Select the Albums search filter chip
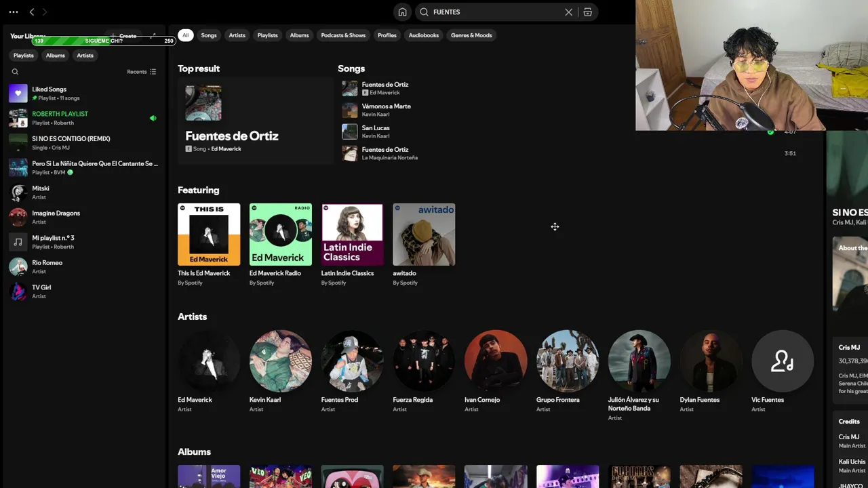Image resolution: width=868 pixels, height=488 pixels. tap(299, 35)
